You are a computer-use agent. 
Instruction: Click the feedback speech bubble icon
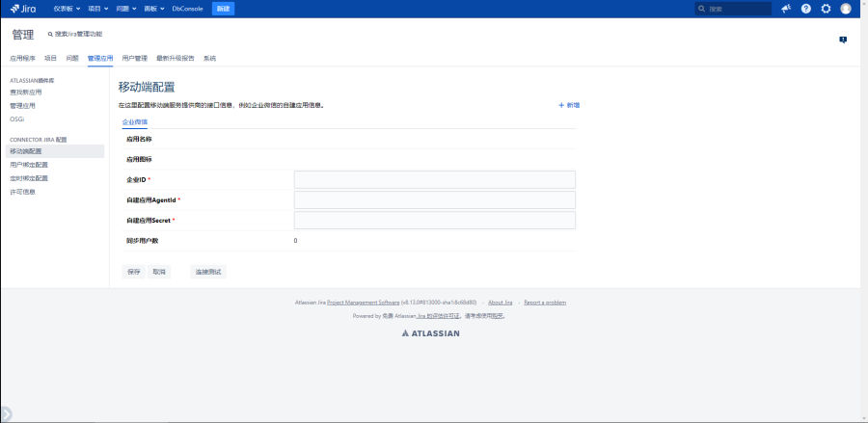pyautogui.click(x=843, y=40)
